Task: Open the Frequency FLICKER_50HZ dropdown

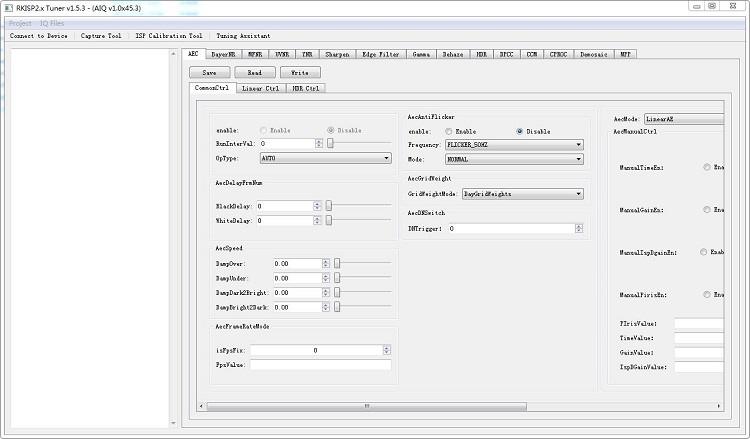Action: click(x=514, y=145)
